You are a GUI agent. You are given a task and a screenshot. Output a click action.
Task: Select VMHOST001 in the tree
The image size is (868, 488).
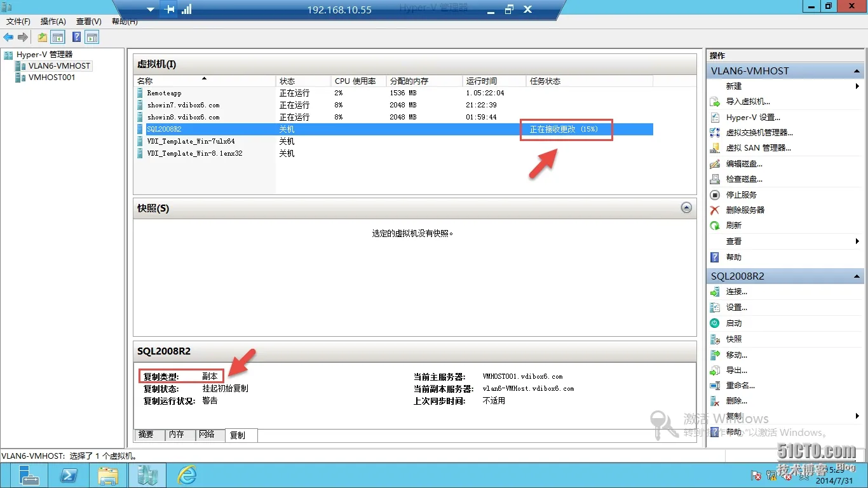point(51,78)
